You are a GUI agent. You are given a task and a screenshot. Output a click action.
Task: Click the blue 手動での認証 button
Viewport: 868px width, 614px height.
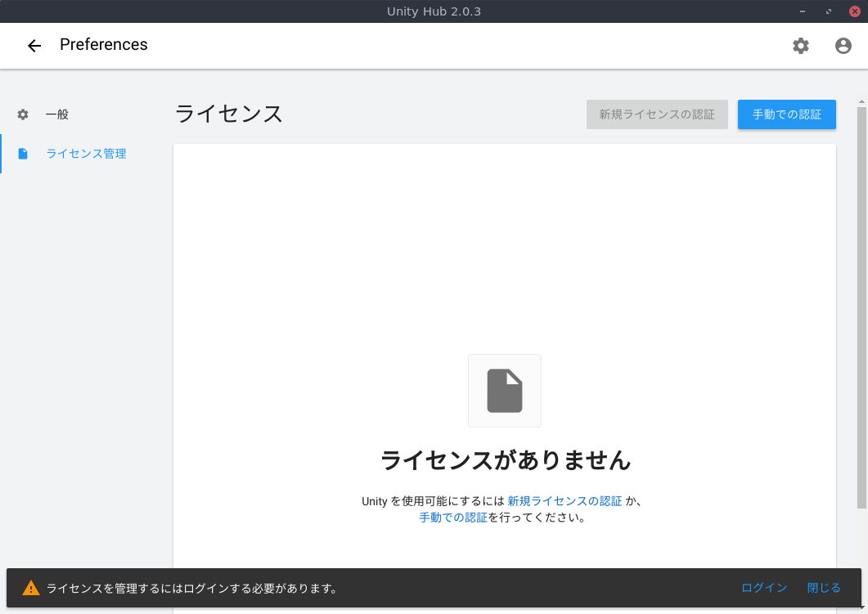tap(786, 114)
